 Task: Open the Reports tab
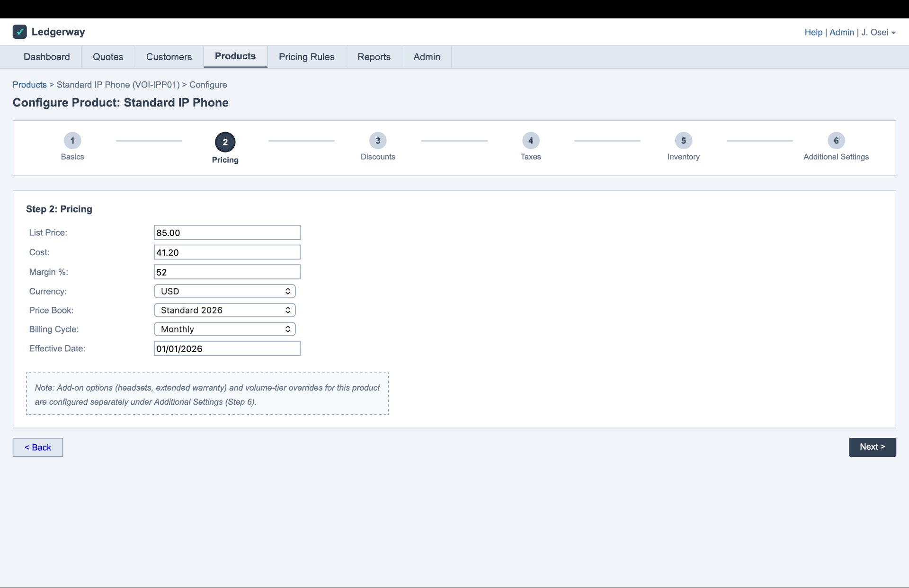point(374,57)
